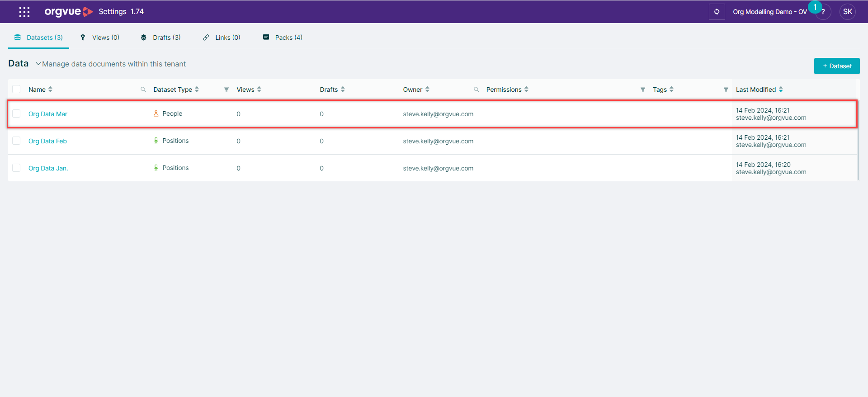
Task: Sort by Dataset Type arrows
Action: pos(197,90)
